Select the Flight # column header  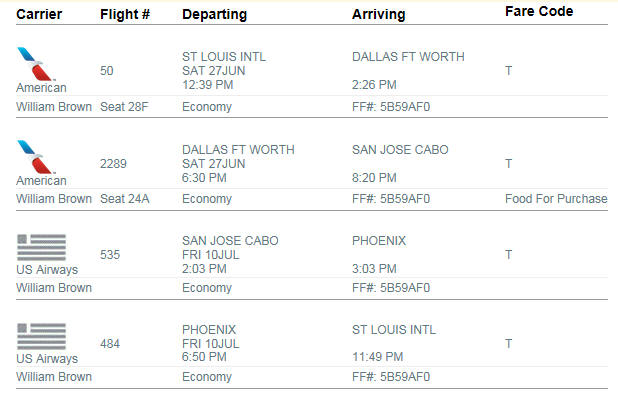coord(125,14)
